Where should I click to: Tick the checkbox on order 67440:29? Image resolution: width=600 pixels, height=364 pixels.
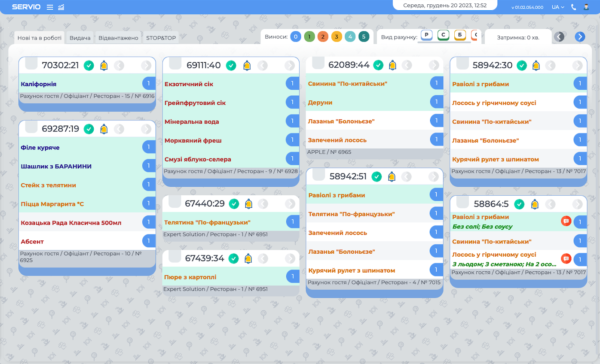pos(175,202)
